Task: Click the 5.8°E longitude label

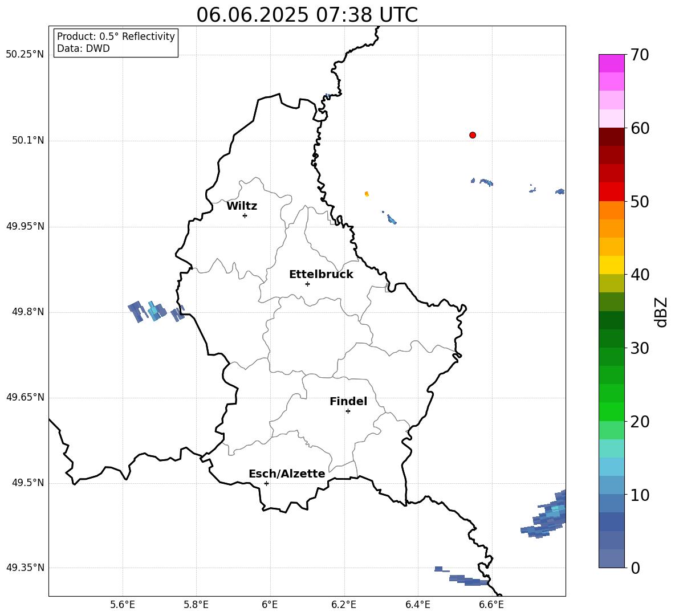Action: (x=196, y=605)
